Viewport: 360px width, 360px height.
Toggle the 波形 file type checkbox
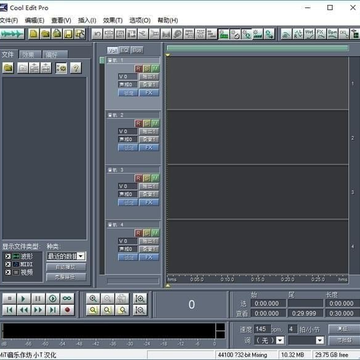click(8, 256)
